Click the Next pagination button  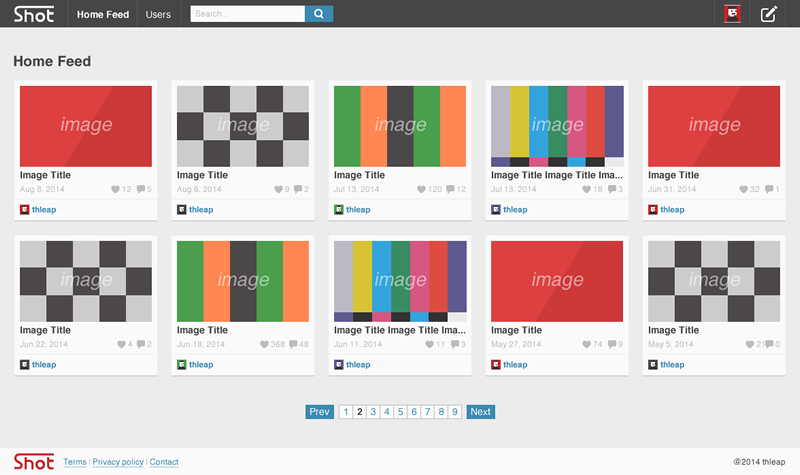click(481, 412)
